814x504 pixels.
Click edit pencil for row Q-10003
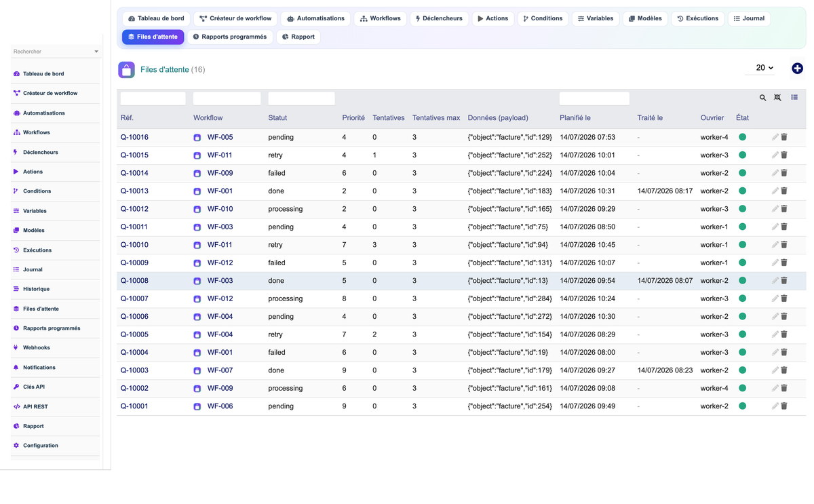tap(775, 370)
